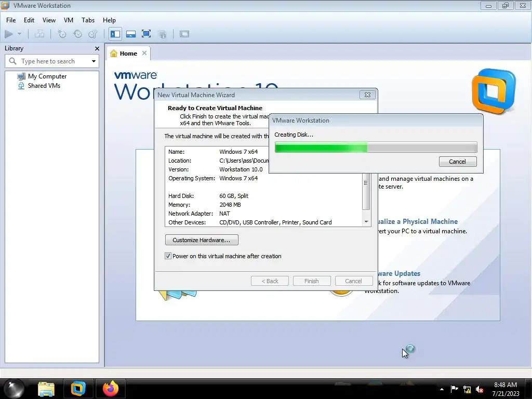This screenshot has height=399, width=532.
Task: Toggle the Show Library sidebar icon
Action: click(115, 34)
